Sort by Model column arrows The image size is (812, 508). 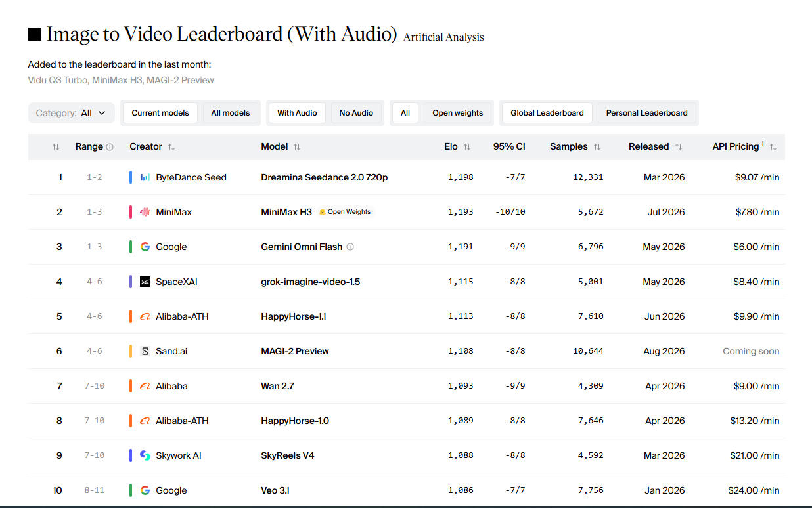pos(297,147)
